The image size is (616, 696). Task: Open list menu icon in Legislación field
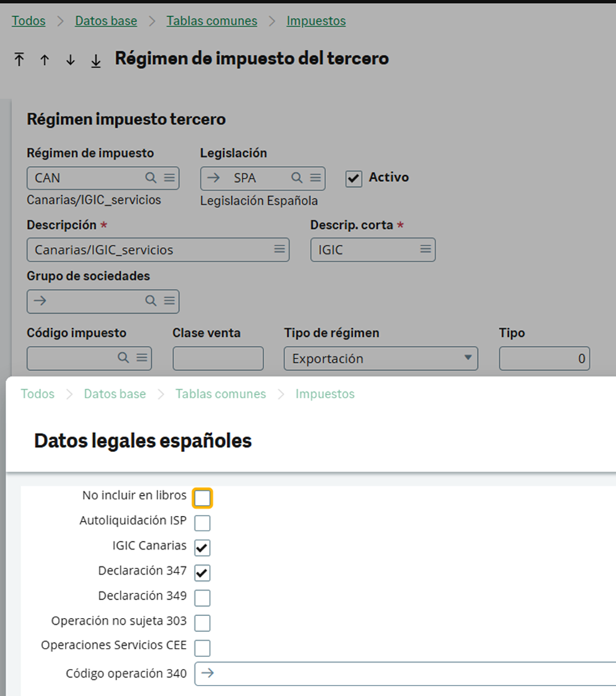click(x=316, y=178)
